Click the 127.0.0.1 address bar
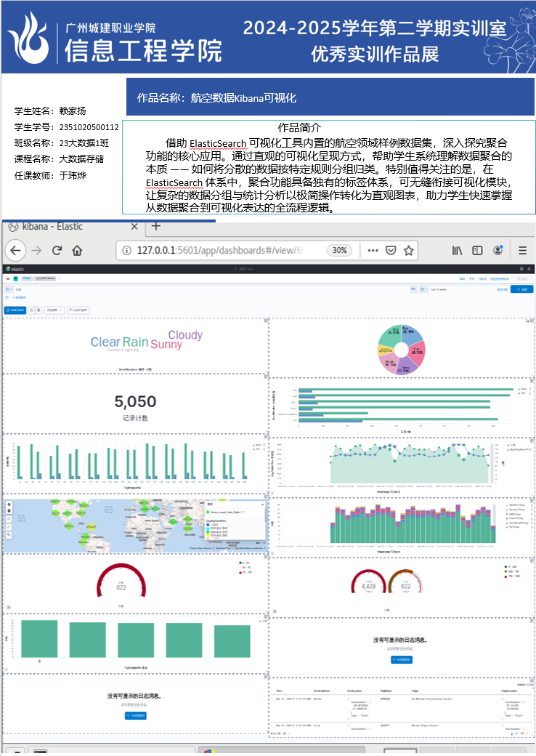This screenshot has height=756, width=536. pyautogui.click(x=218, y=250)
